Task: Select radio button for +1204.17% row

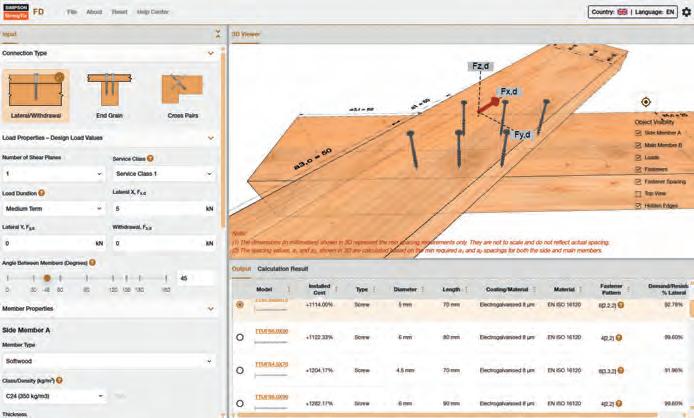Action: [240, 370]
